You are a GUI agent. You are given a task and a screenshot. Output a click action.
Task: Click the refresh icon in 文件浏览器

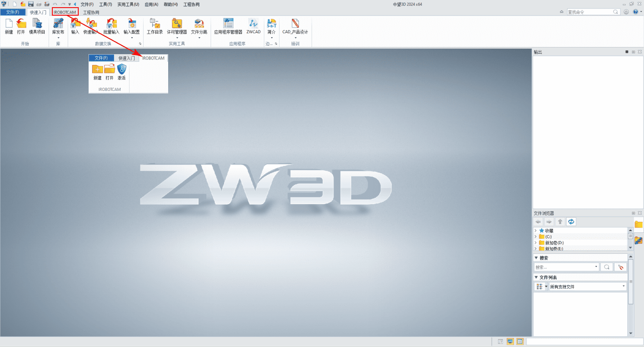coord(571,222)
